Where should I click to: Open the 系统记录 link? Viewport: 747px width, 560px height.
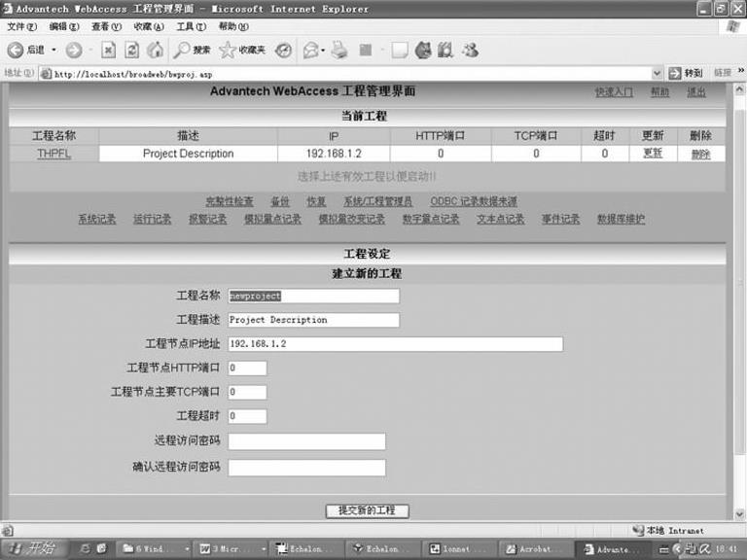(x=96, y=219)
